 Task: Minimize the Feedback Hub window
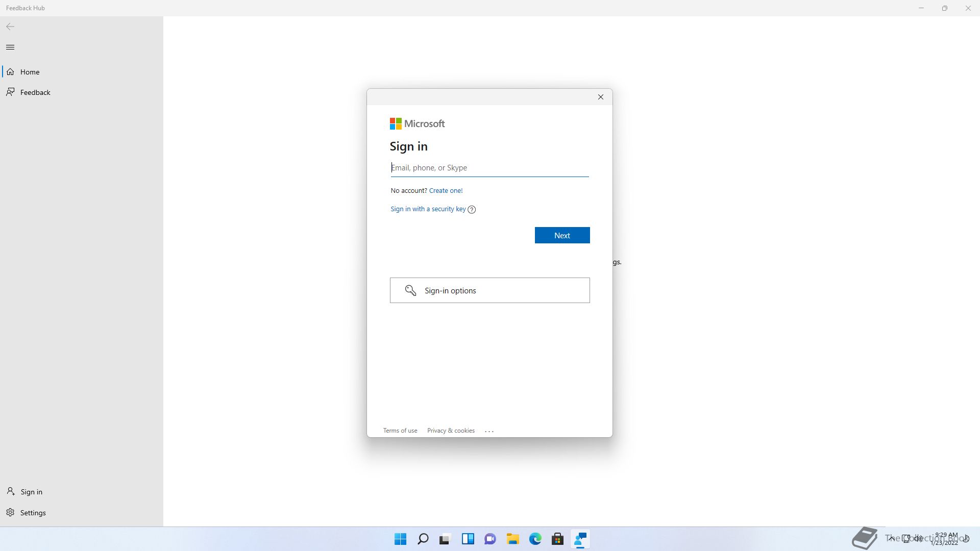click(x=921, y=8)
